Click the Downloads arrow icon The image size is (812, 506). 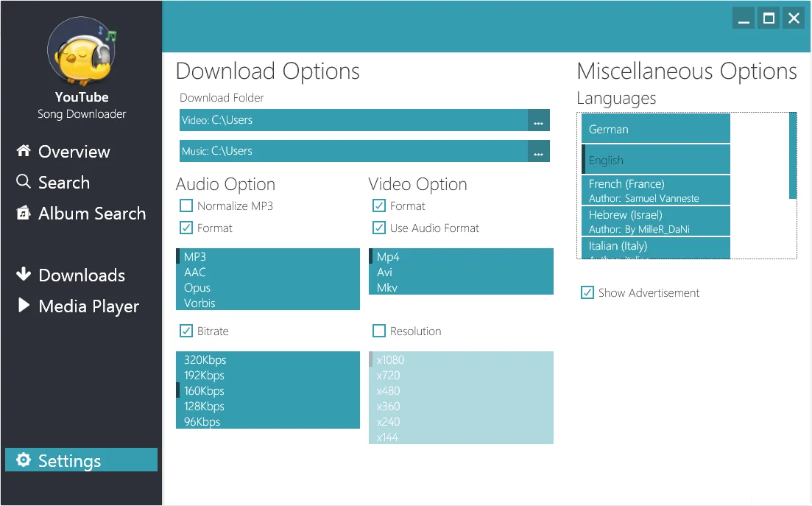[x=24, y=275]
